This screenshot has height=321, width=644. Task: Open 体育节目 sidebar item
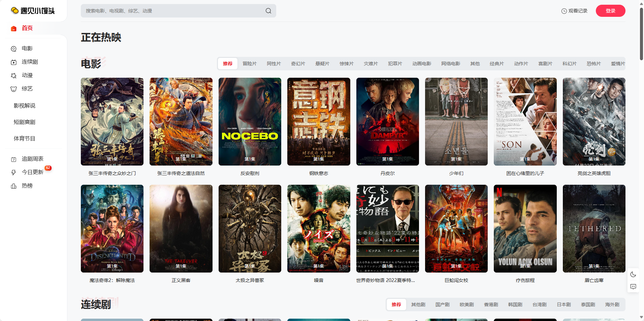[x=25, y=139]
